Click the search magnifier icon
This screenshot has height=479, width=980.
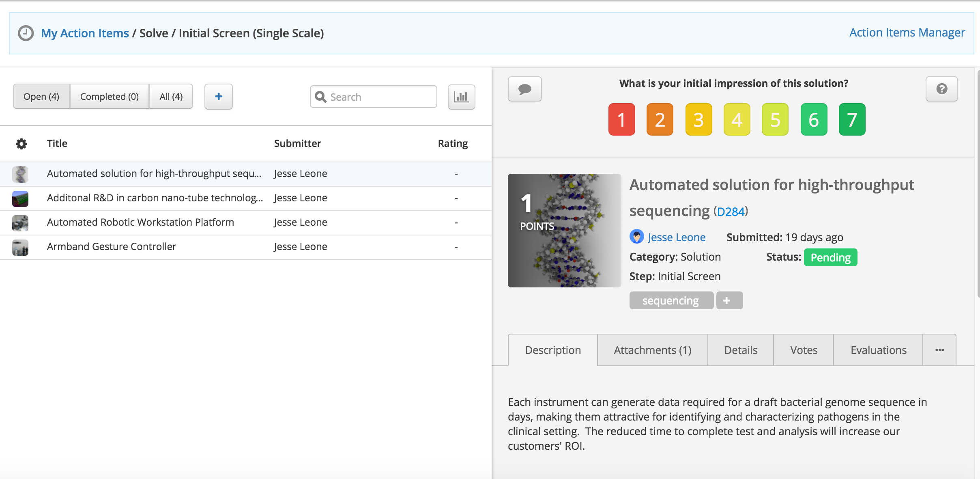pyautogui.click(x=320, y=97)
